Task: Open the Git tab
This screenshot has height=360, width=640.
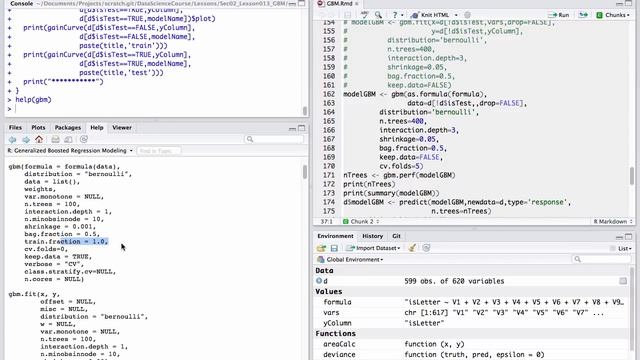Action: click(396, 236)
